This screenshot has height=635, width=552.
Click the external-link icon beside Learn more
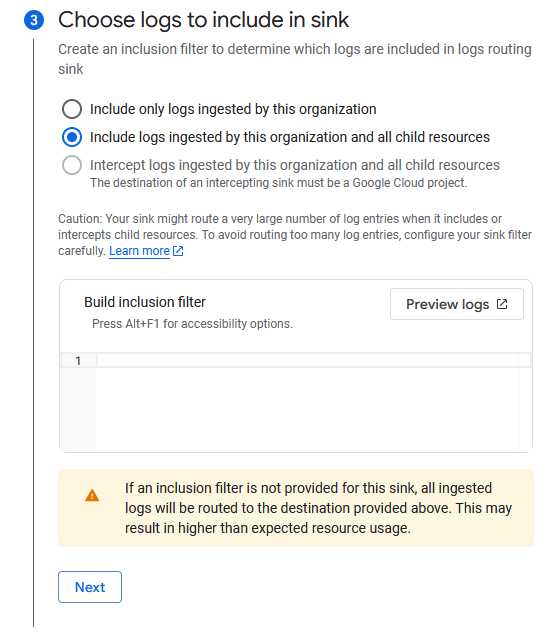click(x=178, y=251)
